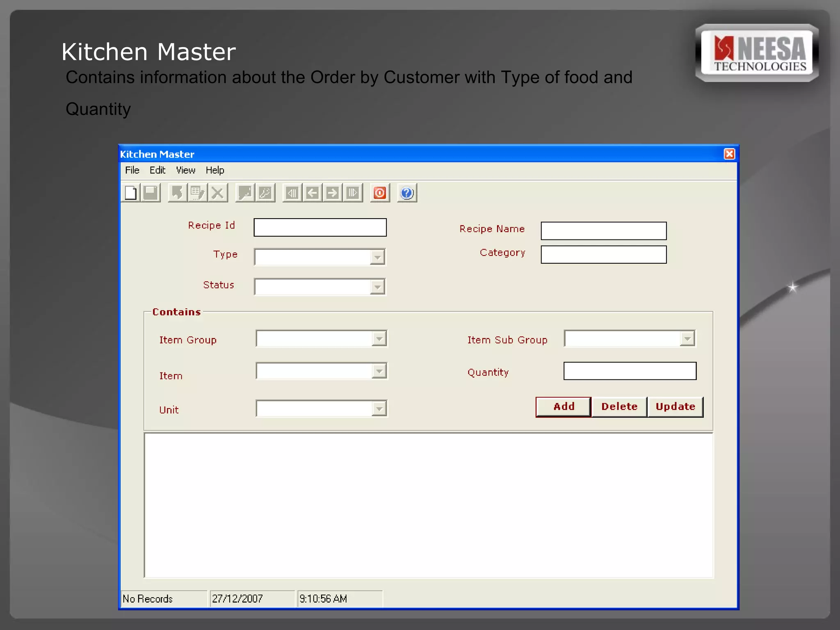Screen dimensions: 840x630
Task: Expand the Unit dropdown
Action: point(379,409)
